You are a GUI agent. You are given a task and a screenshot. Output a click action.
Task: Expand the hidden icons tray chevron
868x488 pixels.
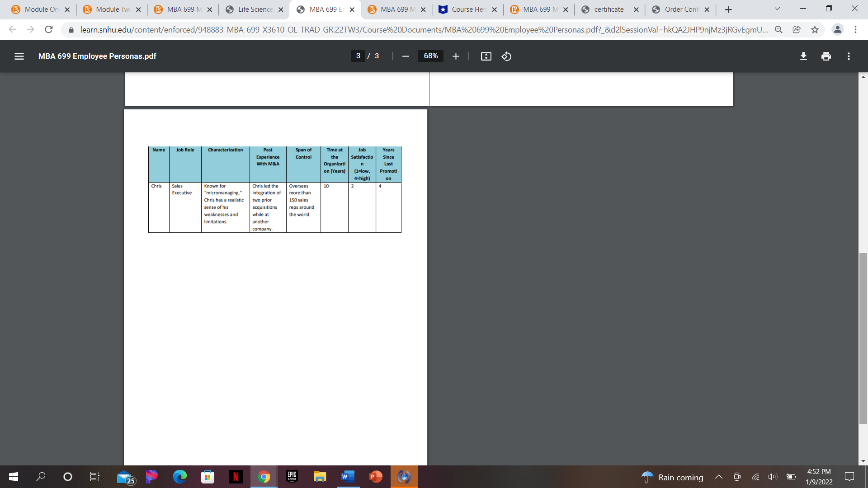point(718,477)
